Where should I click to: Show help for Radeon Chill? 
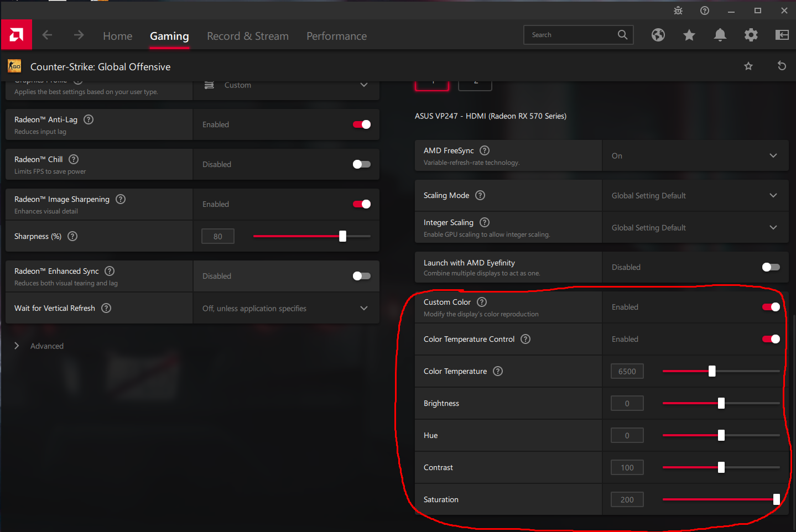74,159
